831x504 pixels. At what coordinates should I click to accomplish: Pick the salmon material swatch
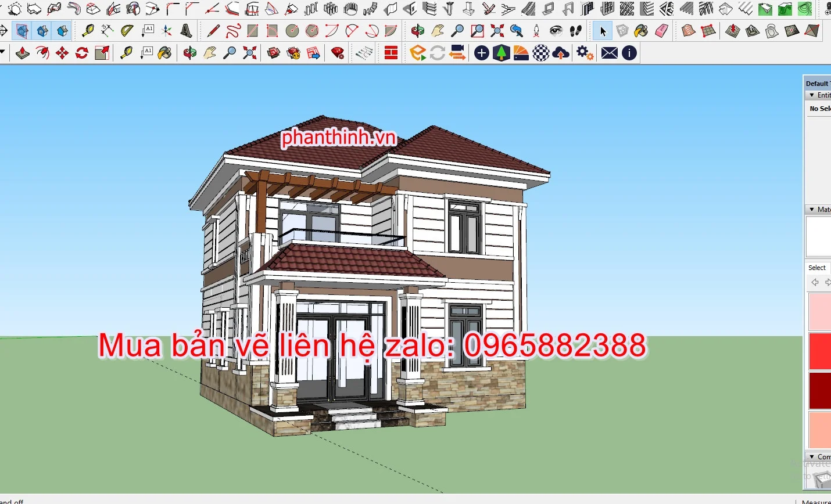pos(819,430)
